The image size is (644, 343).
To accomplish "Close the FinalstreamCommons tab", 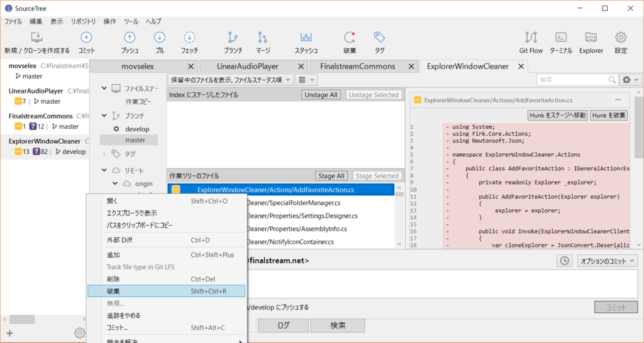I will (x=411, y=67).
